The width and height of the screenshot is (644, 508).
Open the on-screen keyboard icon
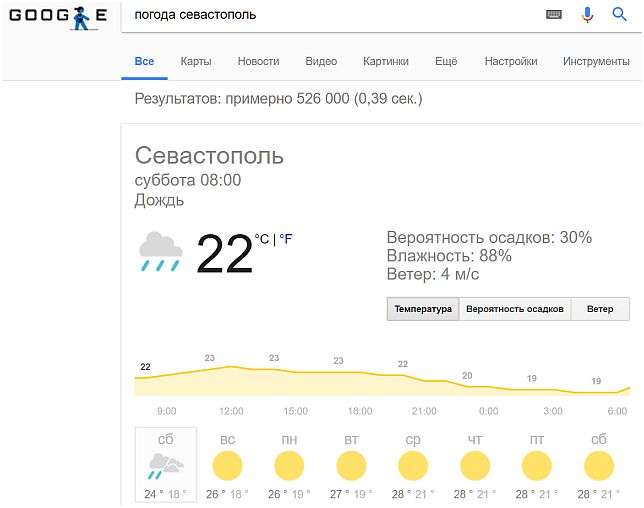554,15
